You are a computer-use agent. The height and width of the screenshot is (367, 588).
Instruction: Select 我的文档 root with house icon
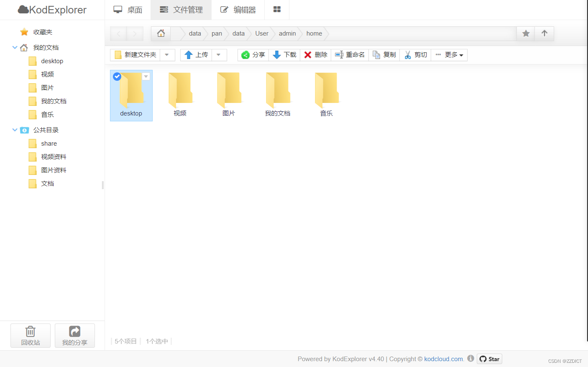[x=40, y=48]
